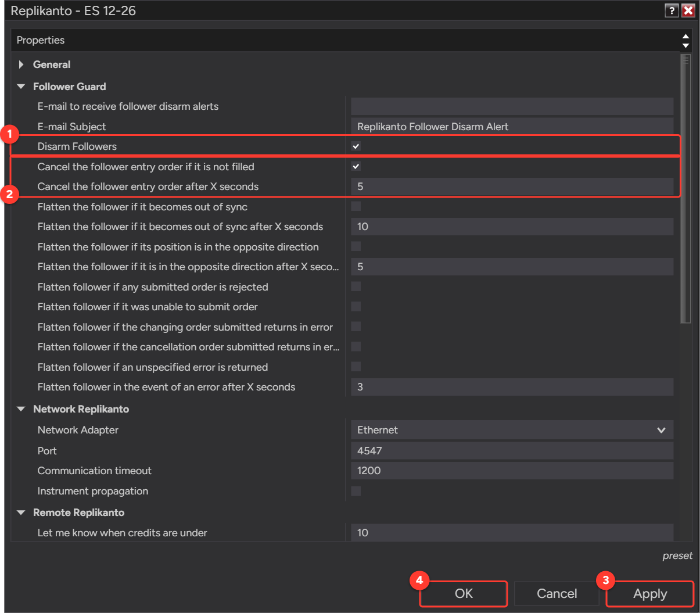Click the Properties panel up arrow

686,36
